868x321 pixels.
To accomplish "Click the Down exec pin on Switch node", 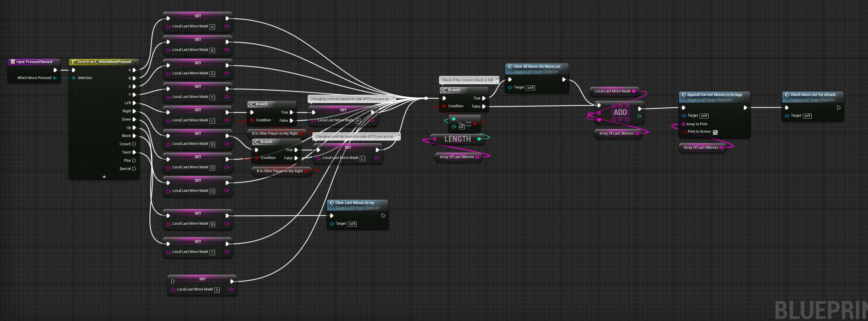I will click(134, 119).
